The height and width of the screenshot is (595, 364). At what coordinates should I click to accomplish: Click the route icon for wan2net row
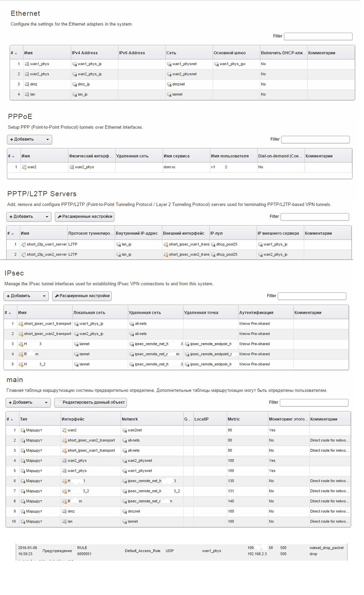click(23, 431)
